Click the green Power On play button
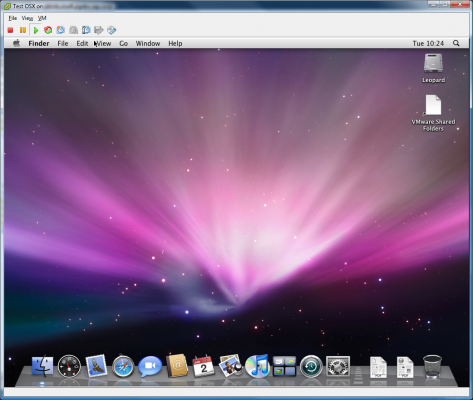 [36, 30]
